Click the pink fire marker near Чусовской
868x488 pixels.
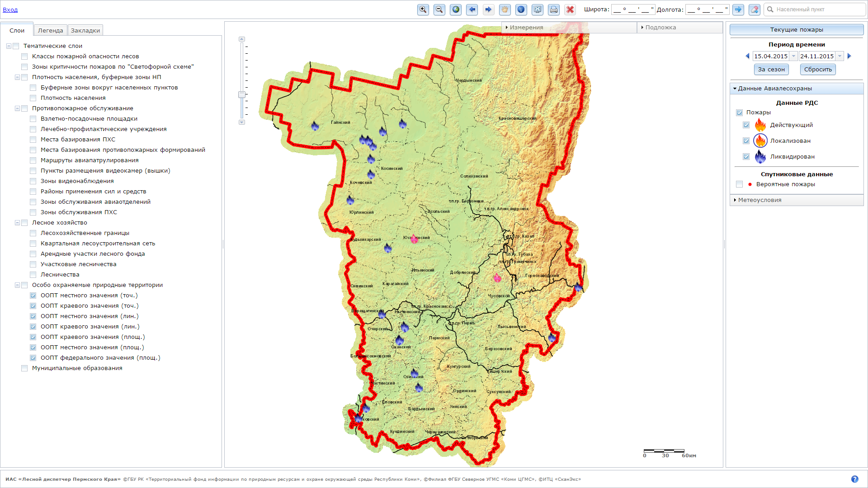(x=497, y=277)
